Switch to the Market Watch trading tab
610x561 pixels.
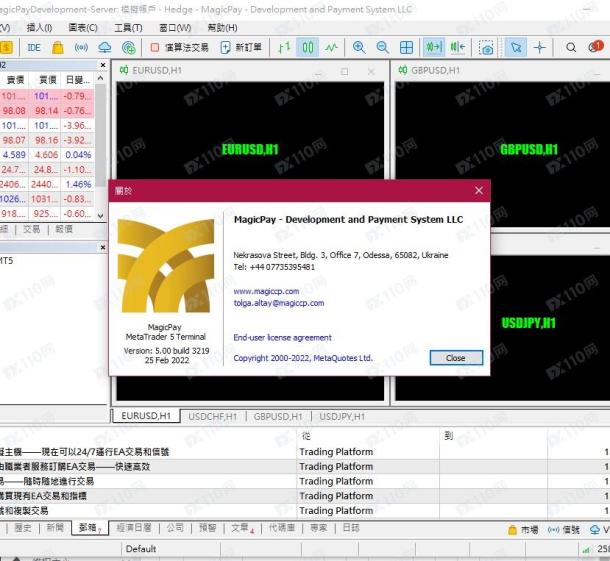point(32,229)
